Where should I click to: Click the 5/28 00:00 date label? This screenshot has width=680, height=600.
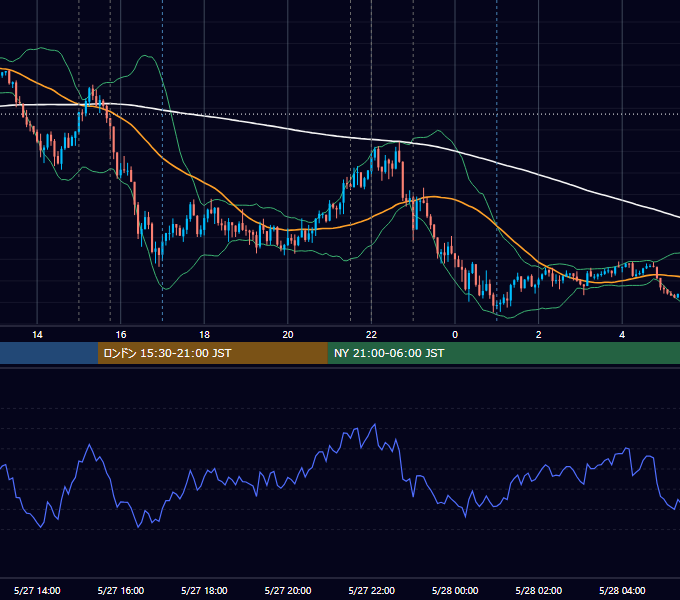[x=455, y=590]
